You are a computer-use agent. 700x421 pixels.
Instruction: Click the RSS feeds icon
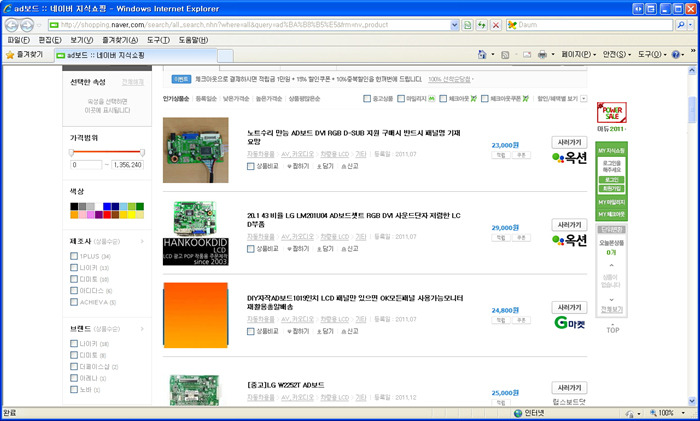505,55
